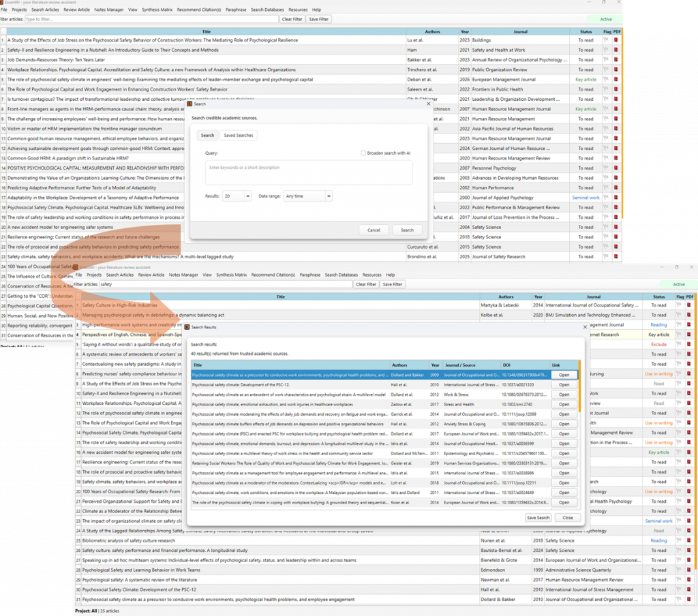Flag the Saleem et al. Frontiers in Public Health row
698x616 pixels.
(606, 89)
